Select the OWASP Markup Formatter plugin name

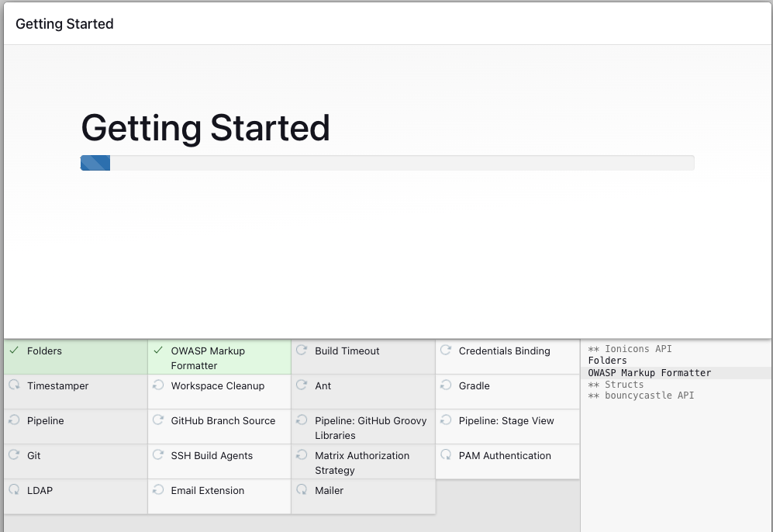pyautogui.click(x=208, y=358)
